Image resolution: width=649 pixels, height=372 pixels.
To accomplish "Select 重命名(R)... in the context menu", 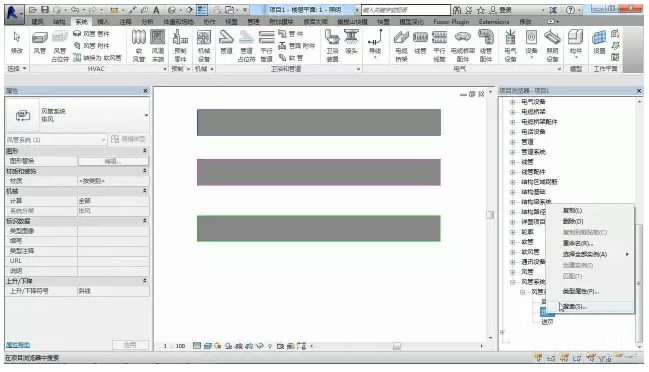I will pyautogui.click(x=578, y=243).
